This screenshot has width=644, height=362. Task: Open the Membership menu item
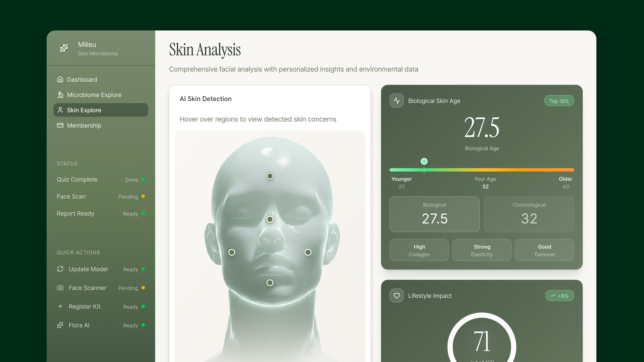coord(84,125)
